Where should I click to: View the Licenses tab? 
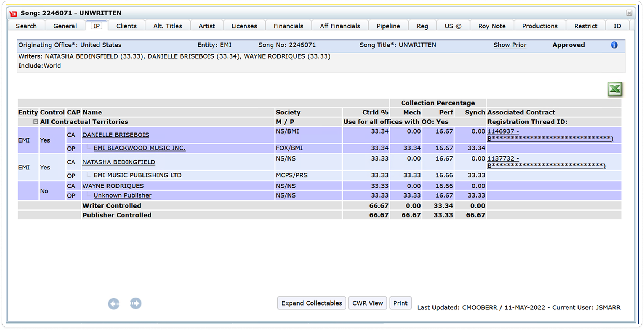click(244, 26)
